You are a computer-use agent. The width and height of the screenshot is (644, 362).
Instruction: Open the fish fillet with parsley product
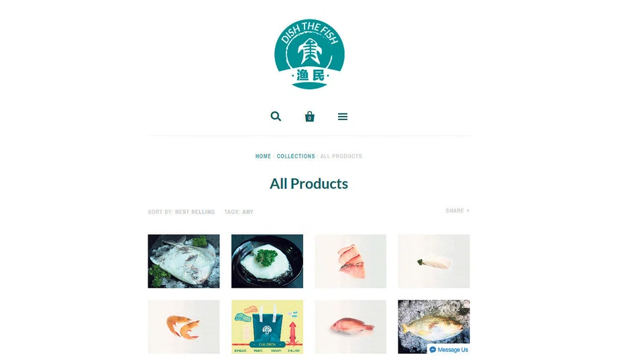pyautogui.click(x=267, y=261)
